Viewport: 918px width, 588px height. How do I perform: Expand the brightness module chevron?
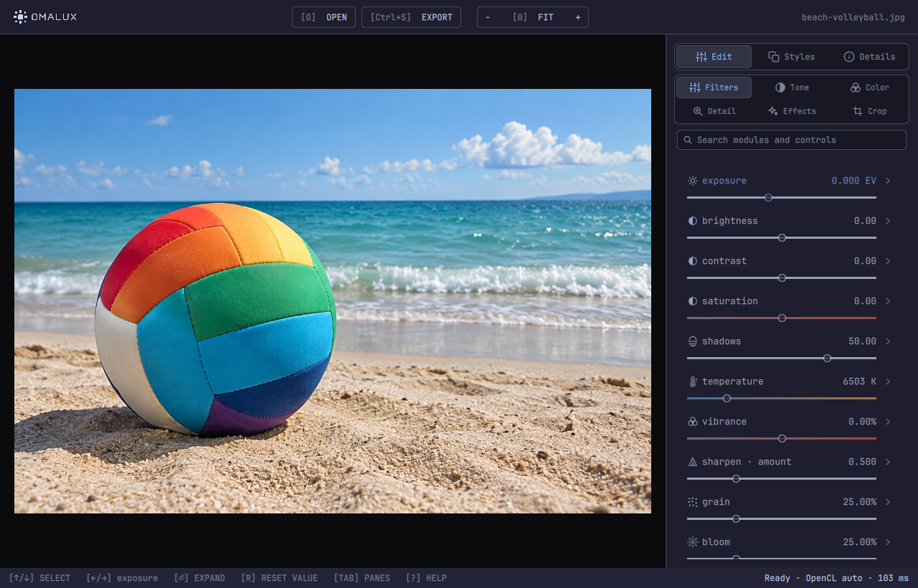tap(888, 221)
